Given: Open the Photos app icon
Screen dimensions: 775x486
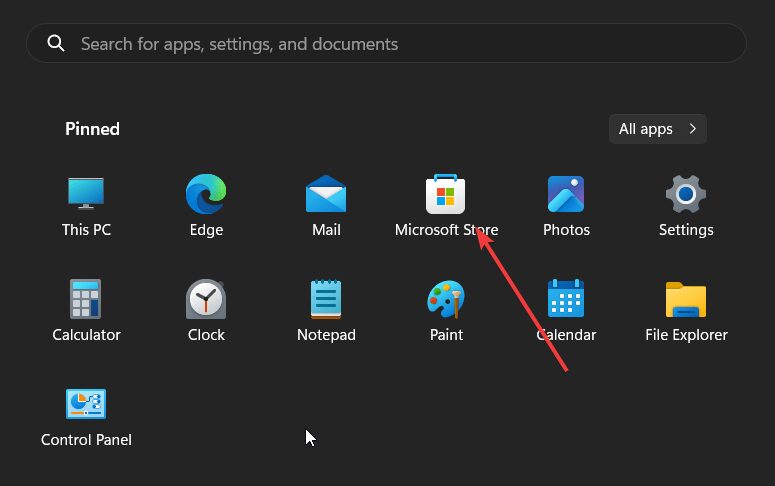Looking at the screenshot, I should (566, 194).
